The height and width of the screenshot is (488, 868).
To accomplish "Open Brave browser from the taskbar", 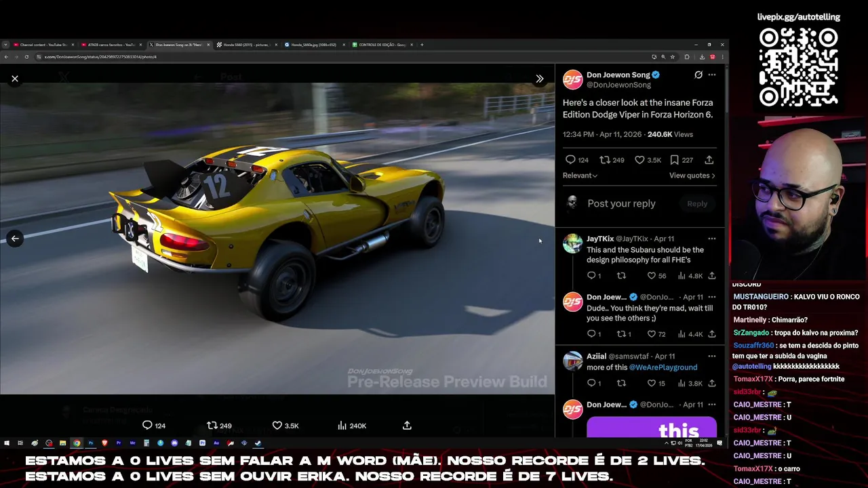I will click(104, 443).
